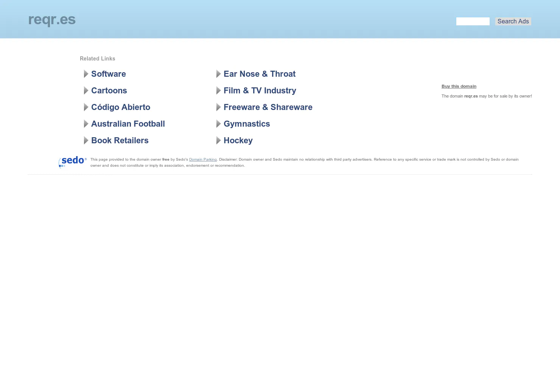This screenshot has height=392, width=560.
Task: Click the arrow icon beside Australian Football
Action: click(x=86, y=124)
